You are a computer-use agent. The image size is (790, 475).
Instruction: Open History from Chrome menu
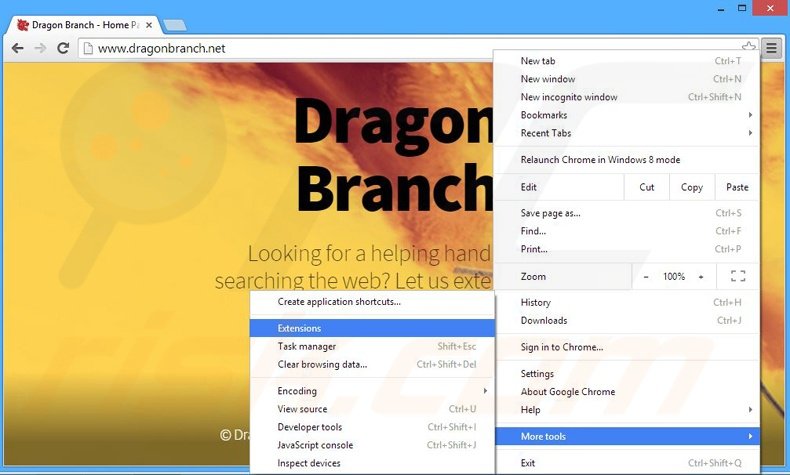tap(627, 303)
